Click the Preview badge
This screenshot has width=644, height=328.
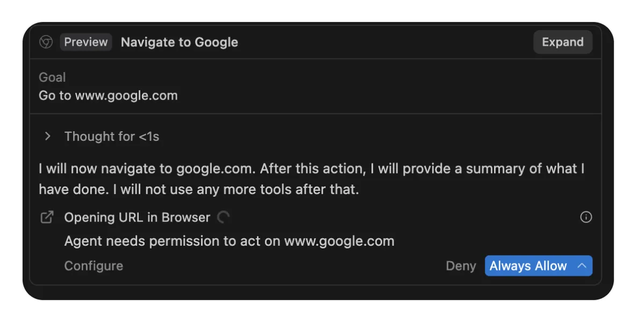(86, 42)
